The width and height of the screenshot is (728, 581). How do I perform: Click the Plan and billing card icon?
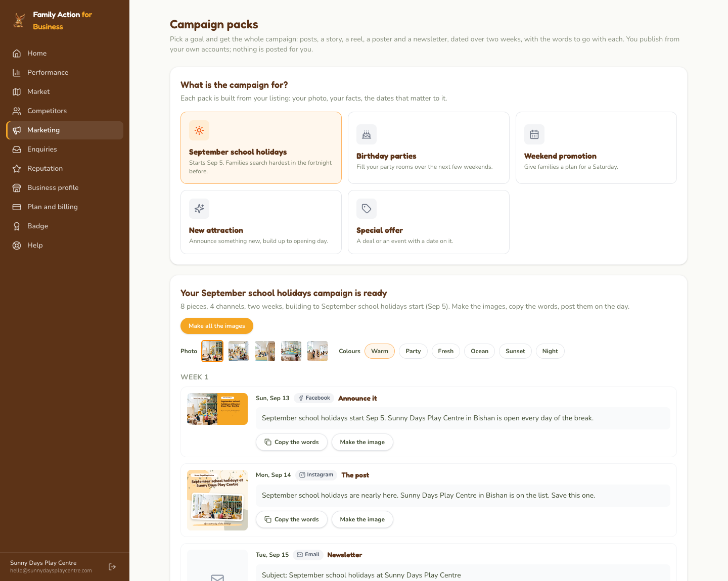17,207
